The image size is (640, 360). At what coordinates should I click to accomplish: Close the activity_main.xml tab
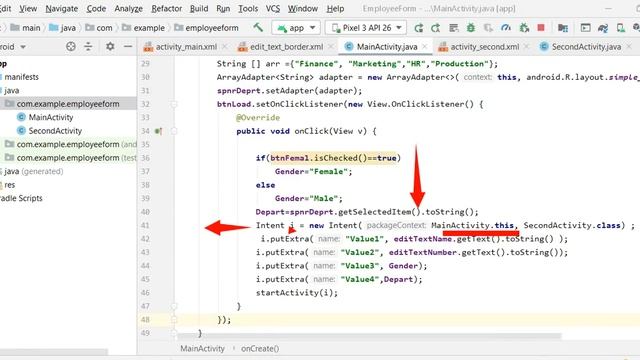(224, 47)
